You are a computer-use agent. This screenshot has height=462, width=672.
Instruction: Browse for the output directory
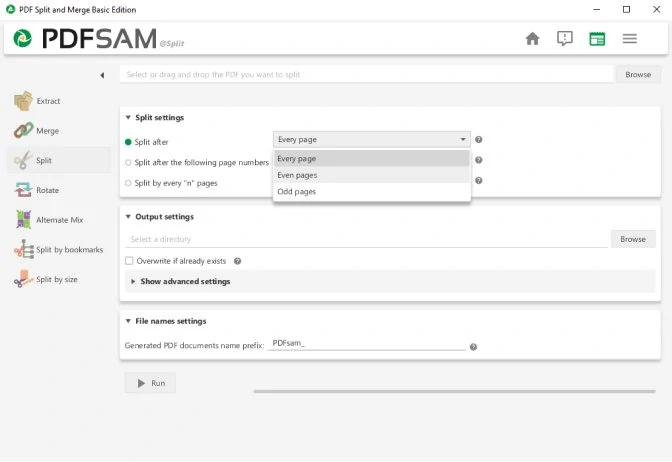(633, 239)
